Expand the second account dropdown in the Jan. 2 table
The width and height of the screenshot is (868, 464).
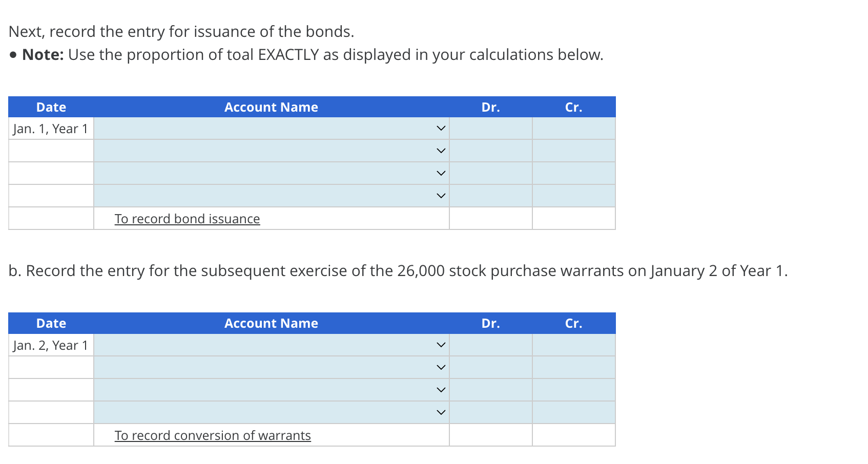(x=441, y=367)
